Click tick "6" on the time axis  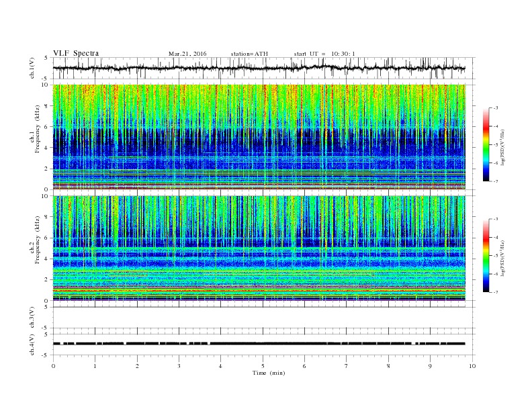point(304,366)
